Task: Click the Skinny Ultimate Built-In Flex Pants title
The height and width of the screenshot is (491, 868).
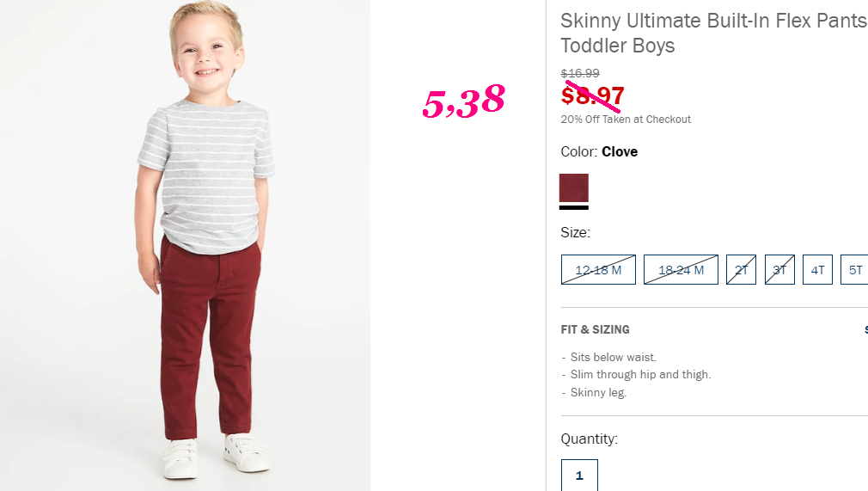Action: click(x=714, y=33)
